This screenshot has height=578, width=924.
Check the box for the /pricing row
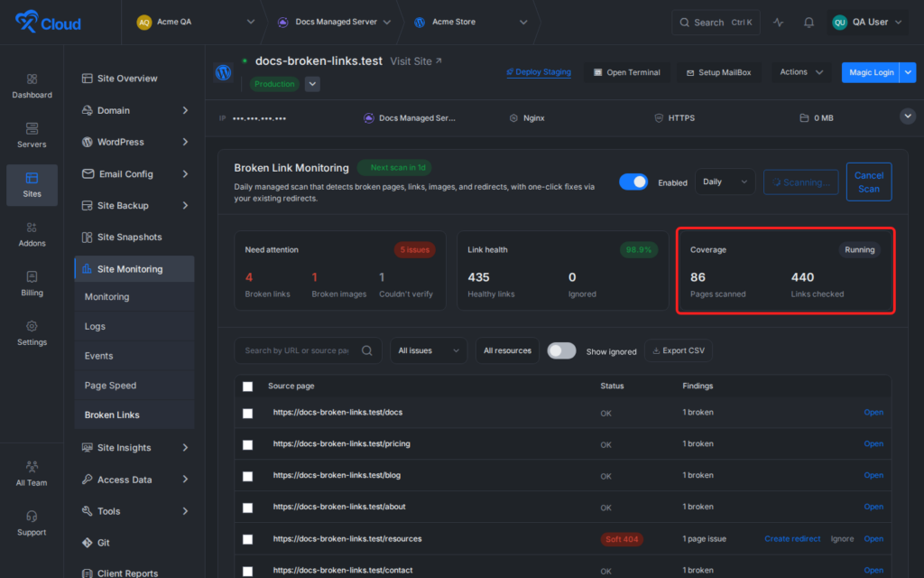pos(247,444)
